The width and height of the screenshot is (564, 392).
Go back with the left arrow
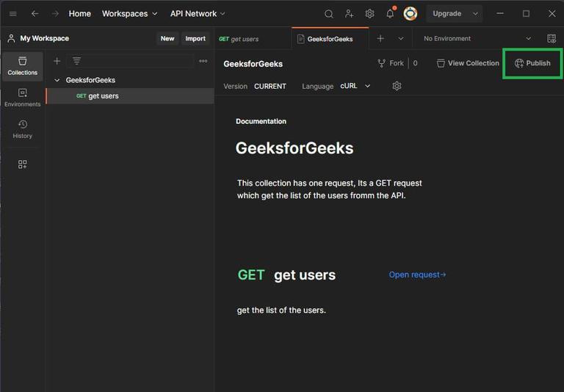(35, 14)
